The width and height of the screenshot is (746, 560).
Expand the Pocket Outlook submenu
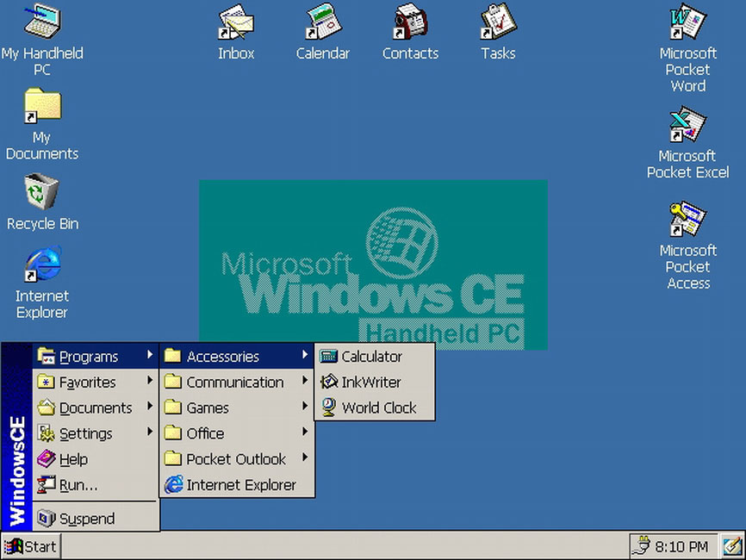[235, 459]
